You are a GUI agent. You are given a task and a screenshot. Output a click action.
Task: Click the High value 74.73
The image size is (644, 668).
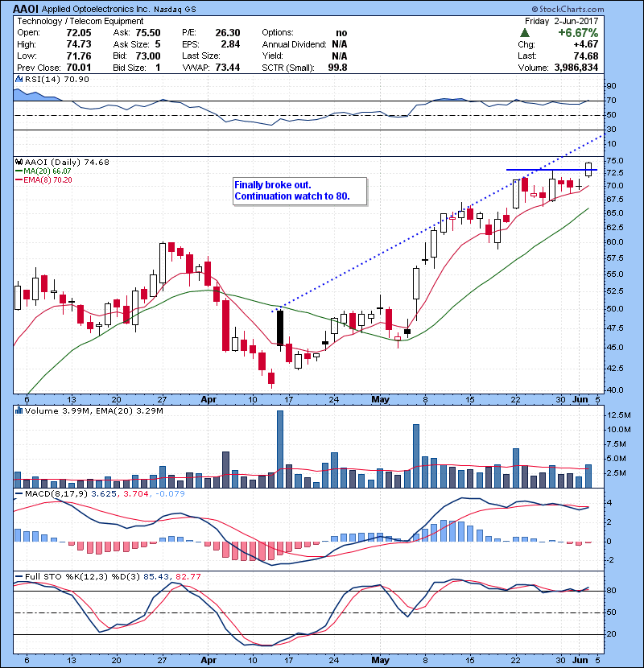(x=79, y=44)
